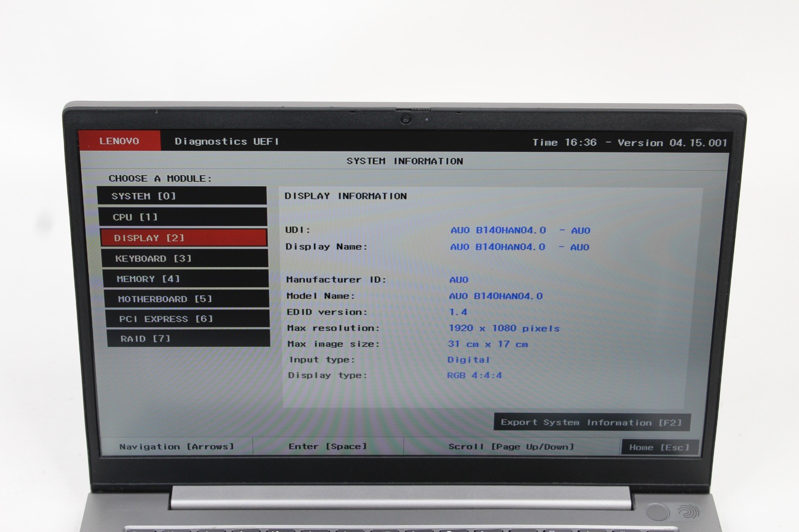Screen dimensions: 799x532
Task: Click the DISPLAY INFORMATION heading
Action: coord(346,196)
